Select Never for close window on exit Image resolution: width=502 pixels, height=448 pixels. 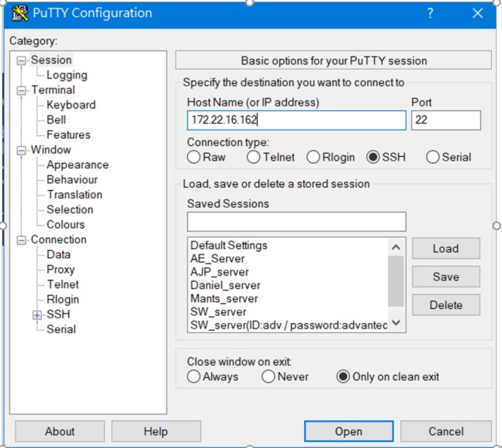pos(268,377)
